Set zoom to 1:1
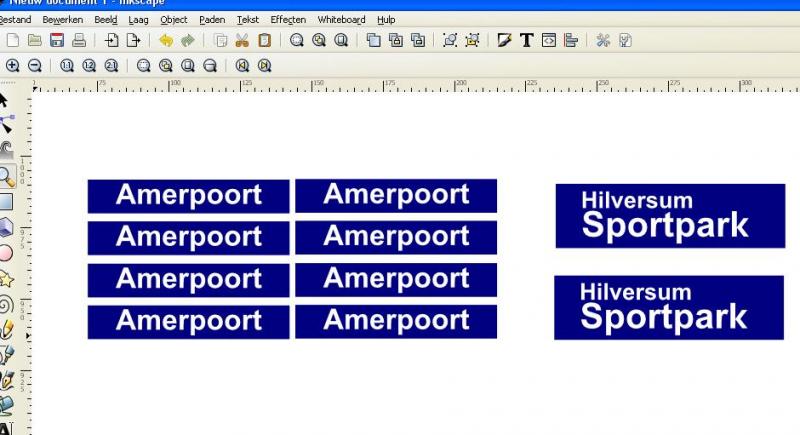The image size is (800, 435). pos(67,65)
